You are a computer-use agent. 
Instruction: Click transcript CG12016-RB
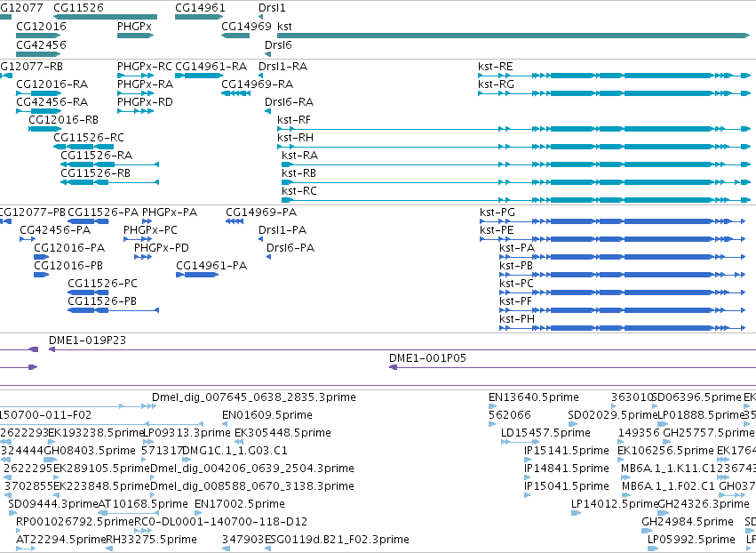click(63, 120)
